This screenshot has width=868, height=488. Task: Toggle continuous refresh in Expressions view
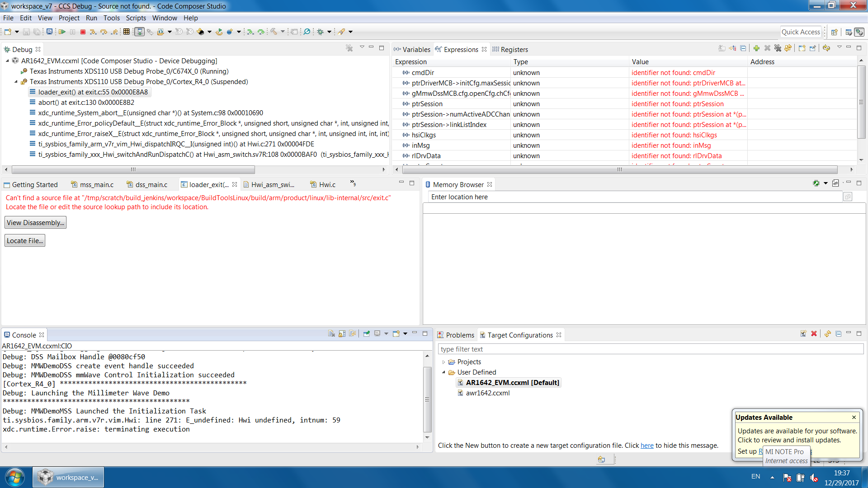(826, 48)
